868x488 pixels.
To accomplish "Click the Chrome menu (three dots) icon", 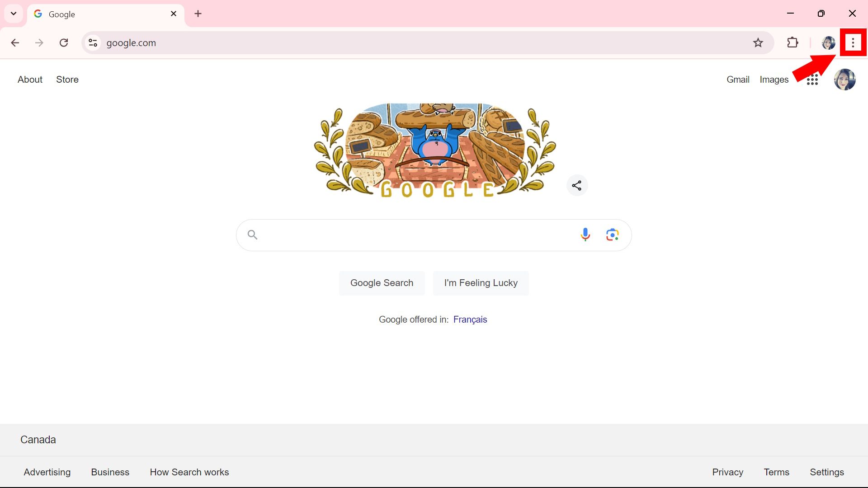I will pos(853,42).
